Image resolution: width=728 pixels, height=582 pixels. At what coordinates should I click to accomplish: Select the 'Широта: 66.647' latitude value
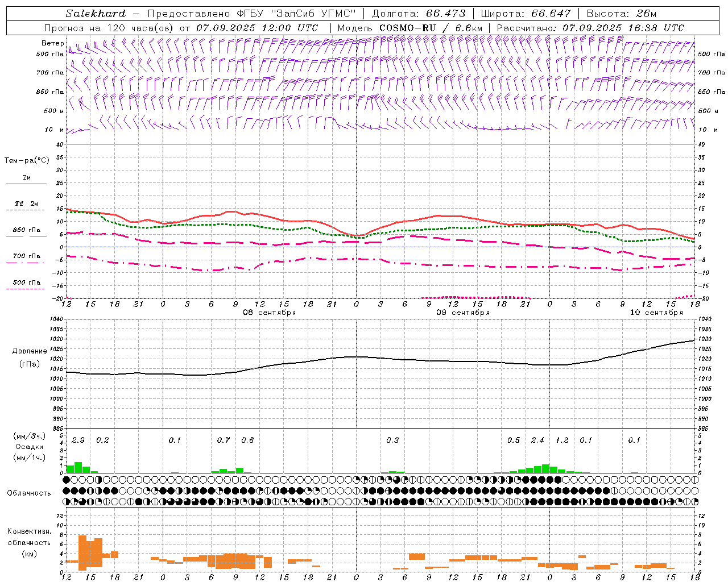[x=526, y=14]
